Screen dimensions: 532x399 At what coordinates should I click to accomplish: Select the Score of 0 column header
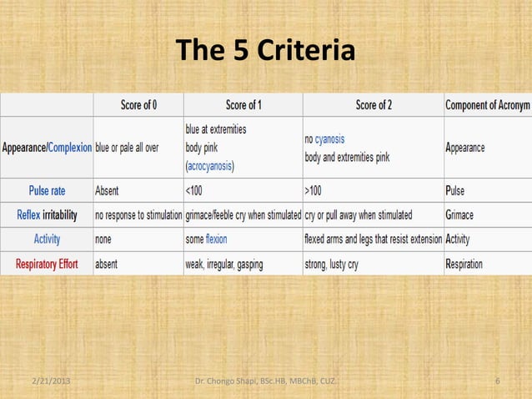(138, 105)
